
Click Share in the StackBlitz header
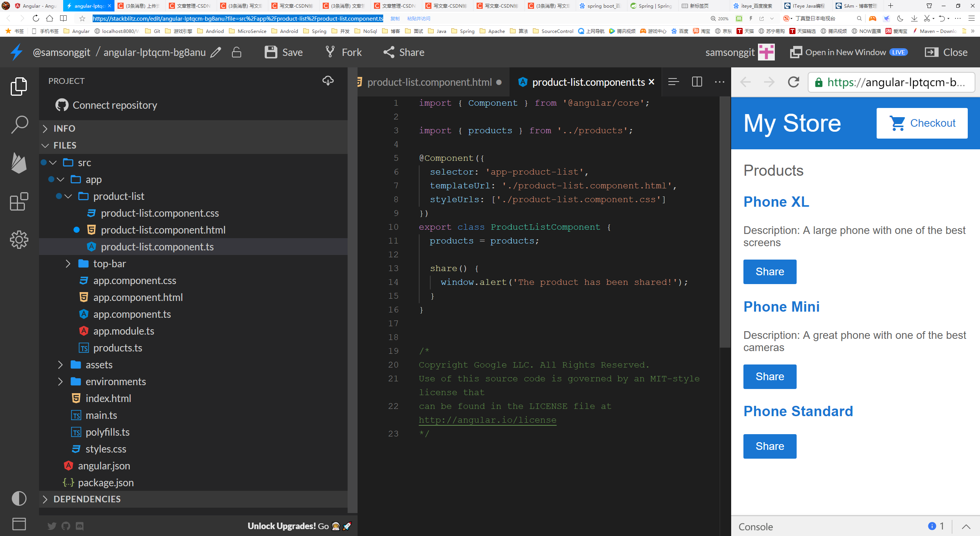pos(404,52)
